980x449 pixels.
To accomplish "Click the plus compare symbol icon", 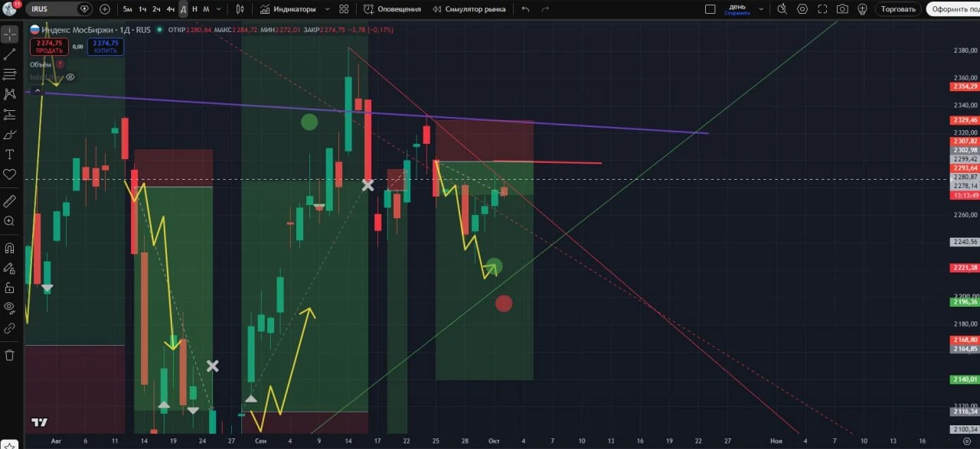I will point(105,9).
